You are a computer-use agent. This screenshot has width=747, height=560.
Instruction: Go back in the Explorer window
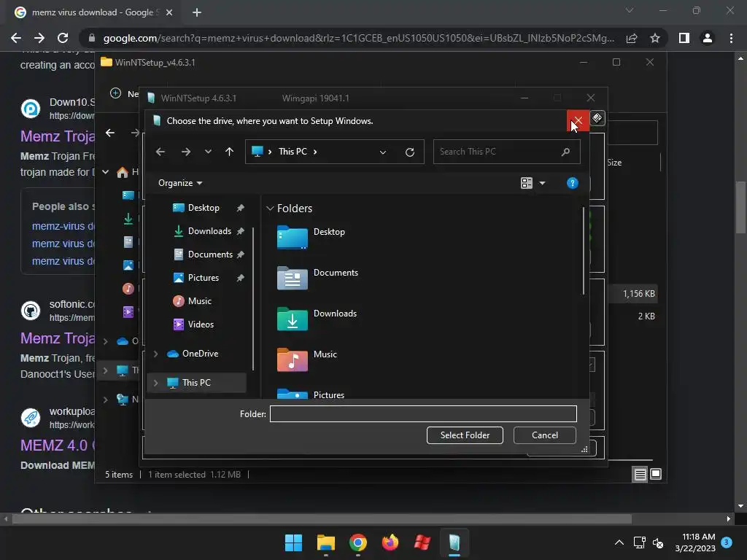click(x=110, y=133)
